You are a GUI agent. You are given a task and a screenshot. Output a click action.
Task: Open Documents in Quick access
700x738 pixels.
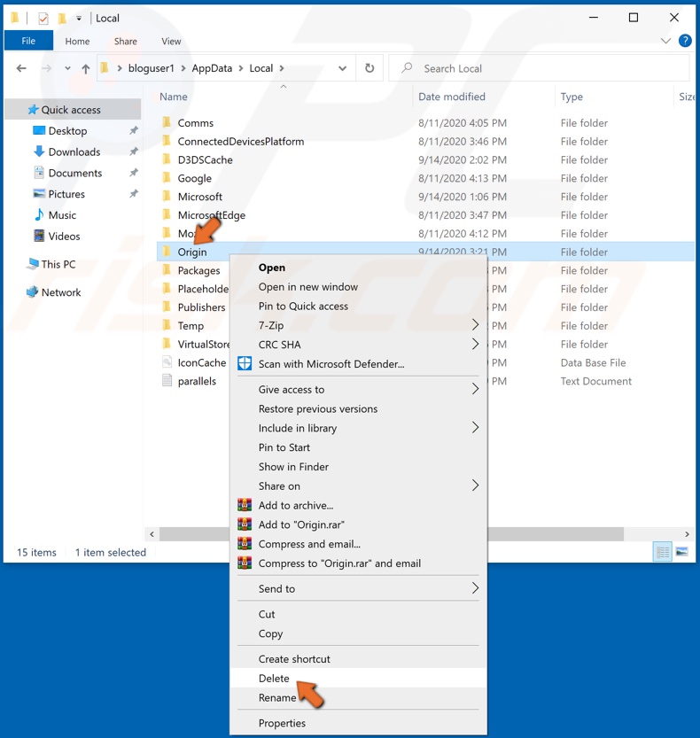[75, 173]
